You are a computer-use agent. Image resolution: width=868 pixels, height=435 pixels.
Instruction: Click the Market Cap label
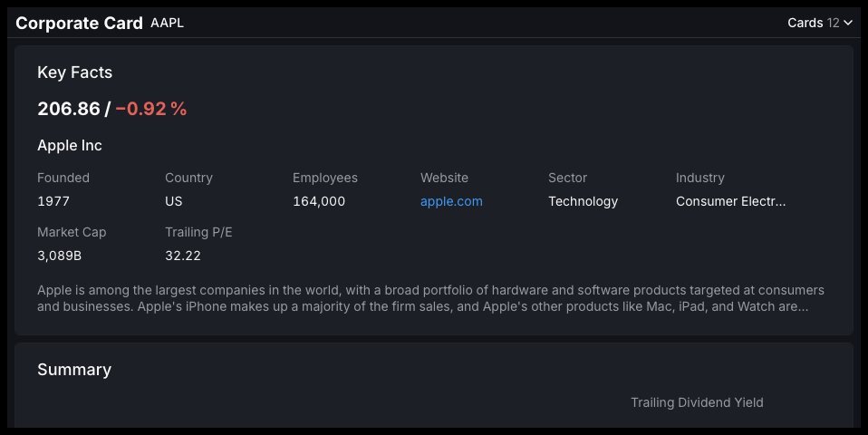[x=72, y=232]
